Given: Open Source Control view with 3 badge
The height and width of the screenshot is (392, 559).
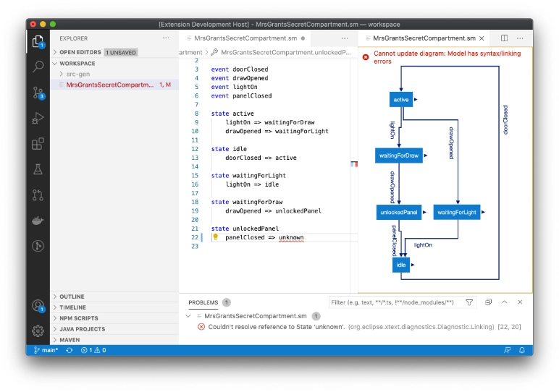Looking at the screenshot, I should coord(38,93).
